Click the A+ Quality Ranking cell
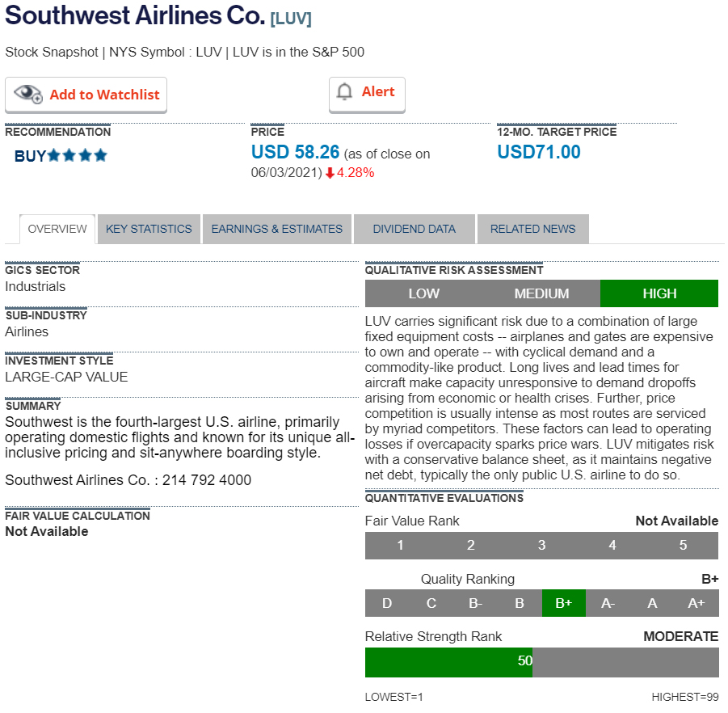This screenshot has width=728, height=713. point(696,603)
